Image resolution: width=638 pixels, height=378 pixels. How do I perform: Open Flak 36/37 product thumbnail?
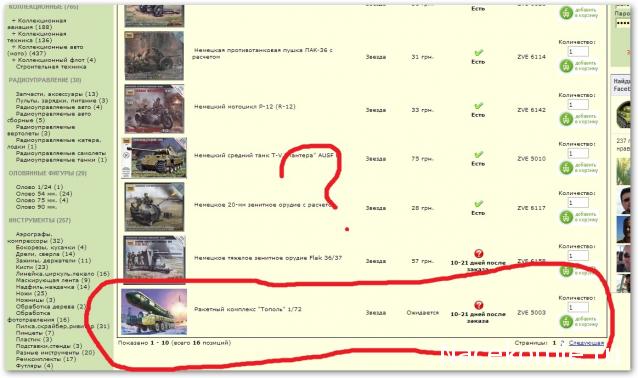click(x=154, y=259)
